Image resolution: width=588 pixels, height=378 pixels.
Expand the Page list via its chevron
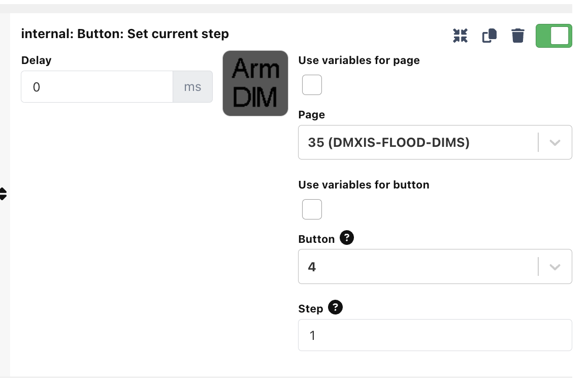(x=554, y=142)
